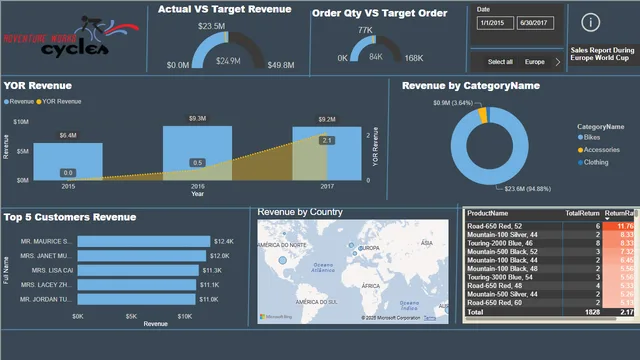This screenshot has height=360, width=640.
Task: Select MR. JORDAN TU... customer bar
Action: (x=136, y=300)
